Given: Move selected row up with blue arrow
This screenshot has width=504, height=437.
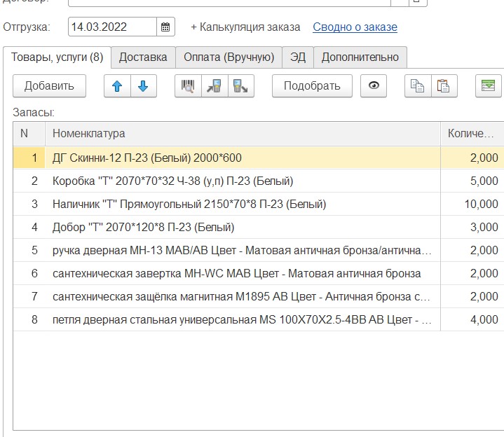Looking at the screenshot, I should [117, 86].
